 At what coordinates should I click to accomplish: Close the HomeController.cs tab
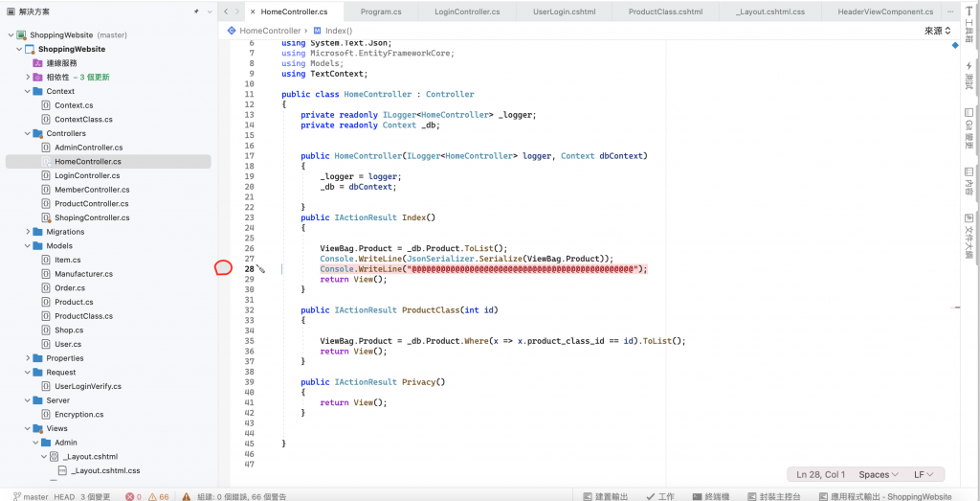[252, 11]
